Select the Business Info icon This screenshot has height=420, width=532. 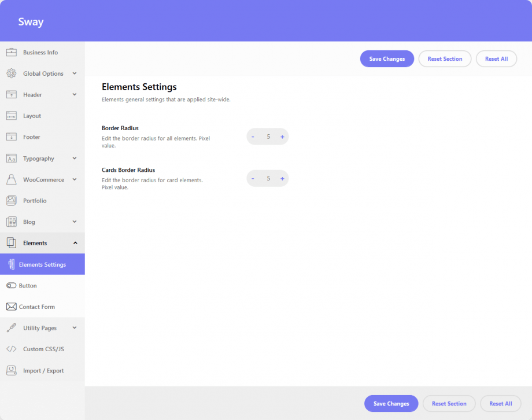pos(12,52)
